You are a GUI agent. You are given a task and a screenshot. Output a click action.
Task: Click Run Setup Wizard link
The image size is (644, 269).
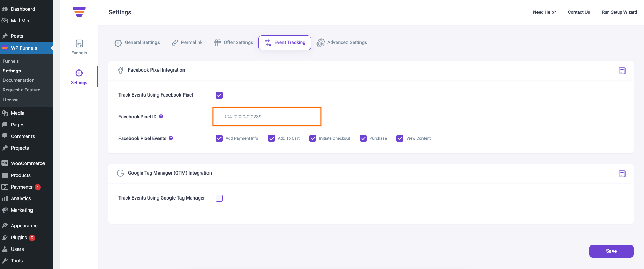(x=619, y=12)
